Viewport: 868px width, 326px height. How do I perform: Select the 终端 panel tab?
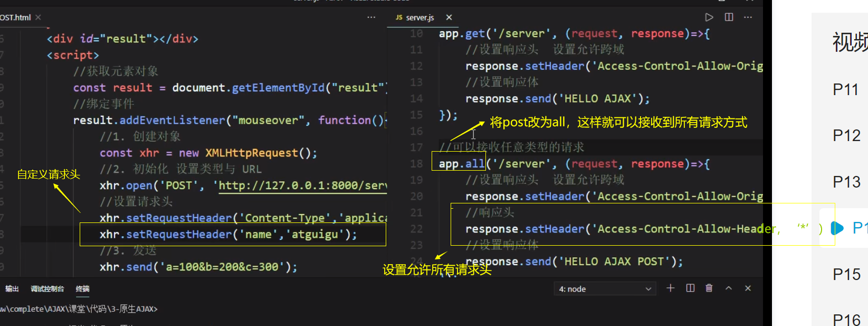coord(82,288)
